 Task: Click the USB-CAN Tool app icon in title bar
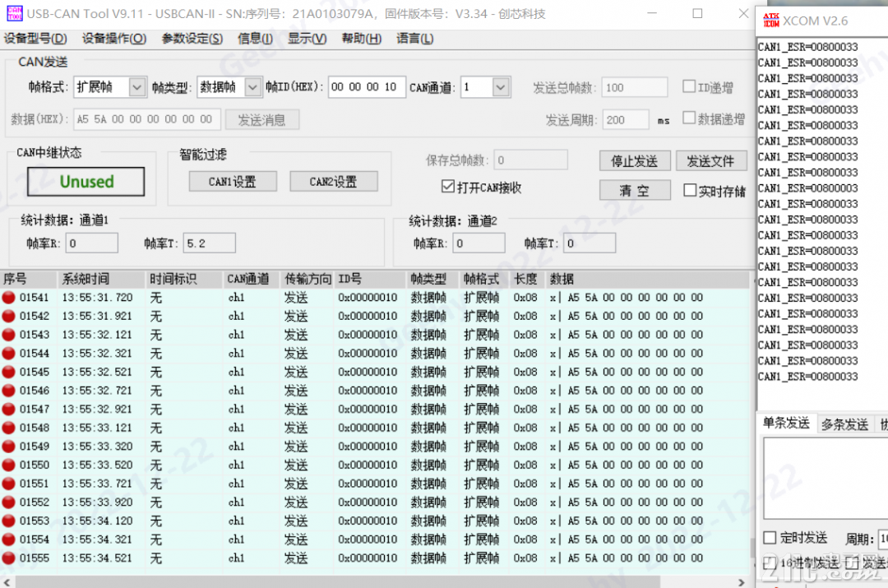pos(15,13)
